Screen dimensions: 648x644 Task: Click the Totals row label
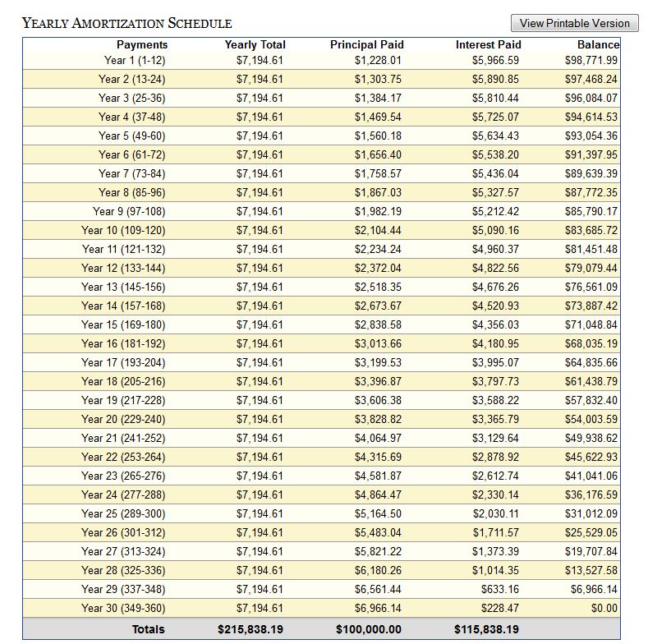click(x=148, y=629)
